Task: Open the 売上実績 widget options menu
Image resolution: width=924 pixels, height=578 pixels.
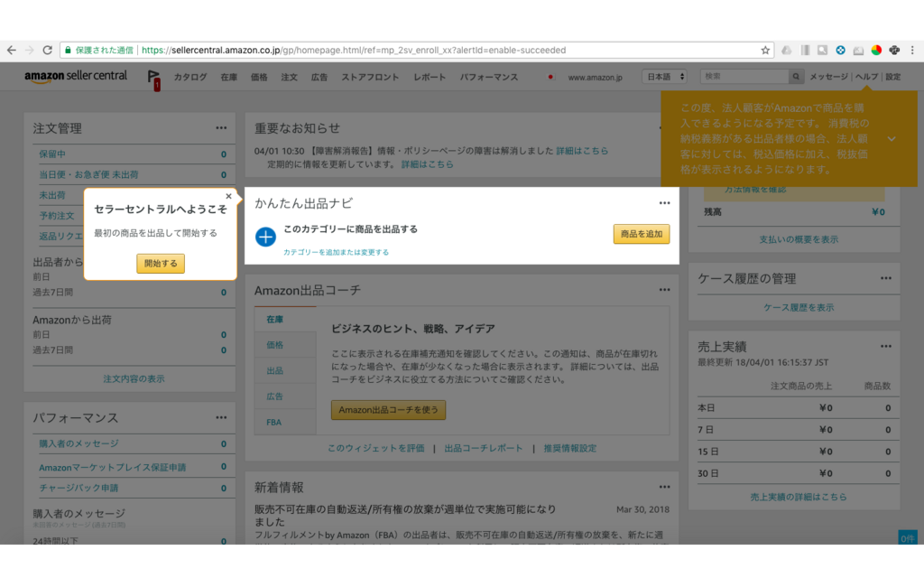Action: pos(886,346)
